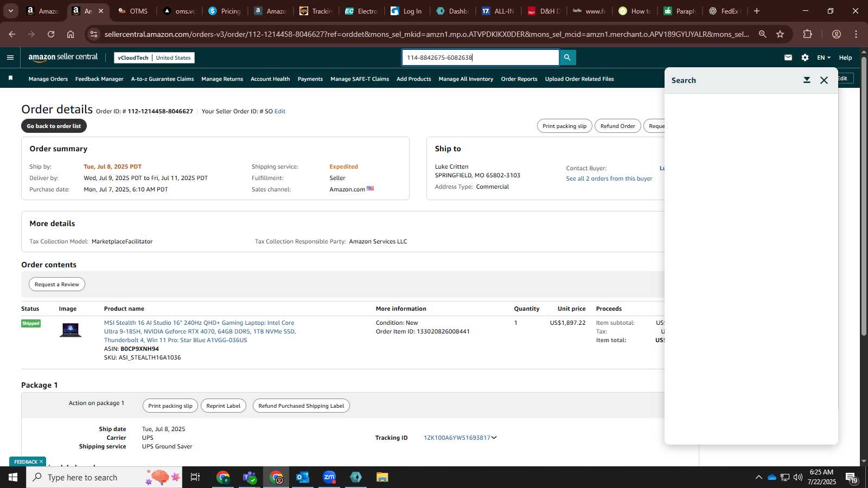
Task: Click the search magnifier button
Action: coord(567,57)
